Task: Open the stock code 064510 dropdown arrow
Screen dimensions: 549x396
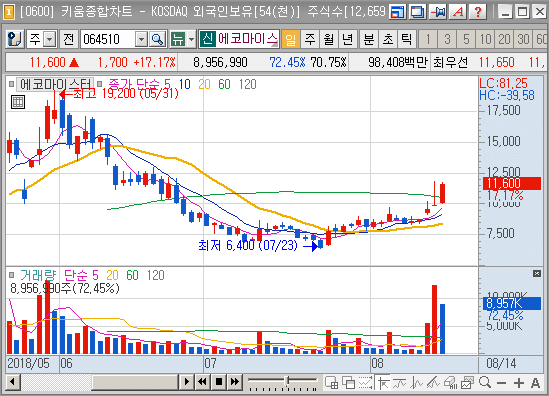Action: [141, 39]
